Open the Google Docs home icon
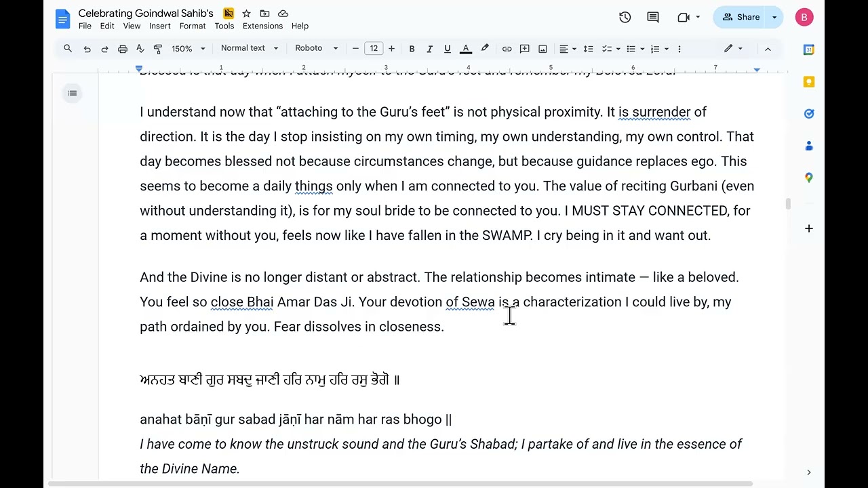The width and height of the screenshot is (868, 488). click(x=62, y=18)
